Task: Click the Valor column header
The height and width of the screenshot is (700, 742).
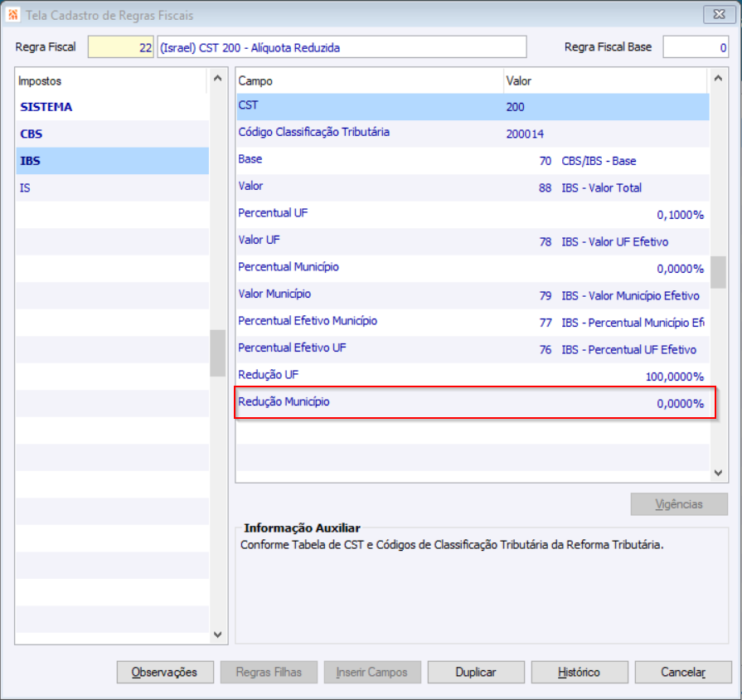Action: pos(605,81)
